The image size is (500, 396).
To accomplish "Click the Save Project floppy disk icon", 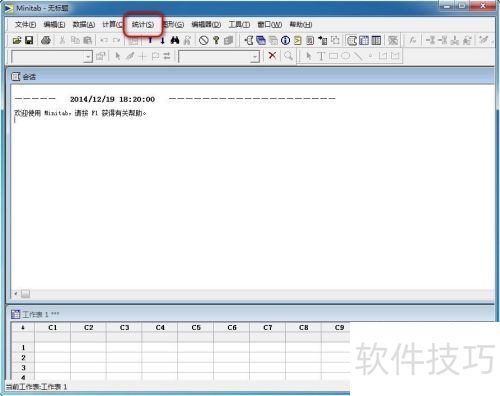I will point(29,40).
